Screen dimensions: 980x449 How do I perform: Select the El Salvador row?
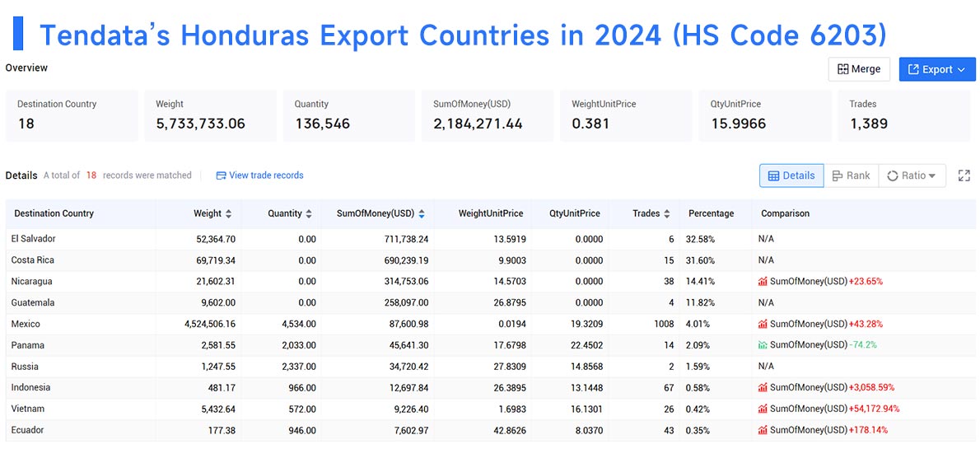click(x=490, y=239)
